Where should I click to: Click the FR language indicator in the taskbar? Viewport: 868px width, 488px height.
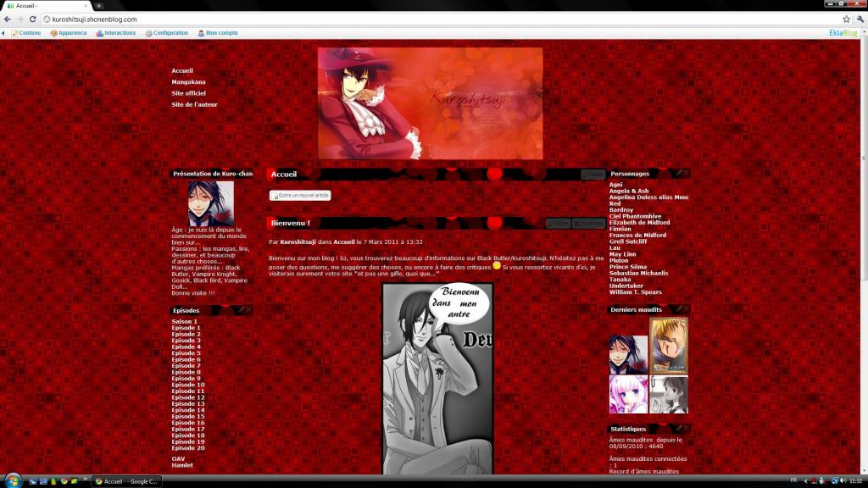(x=793, y=481)
